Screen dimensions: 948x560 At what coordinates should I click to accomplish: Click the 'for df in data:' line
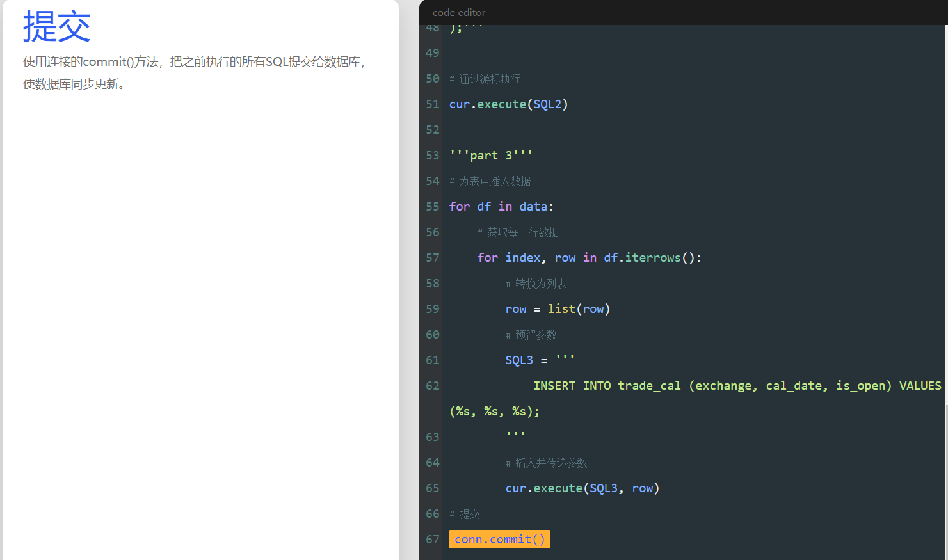pyautogui.click(x=501, y=206)
